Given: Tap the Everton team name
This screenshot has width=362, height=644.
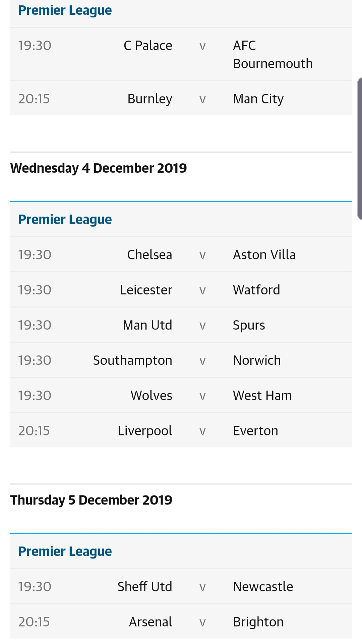Looking at the screenshot, I should tap(255, 431).
